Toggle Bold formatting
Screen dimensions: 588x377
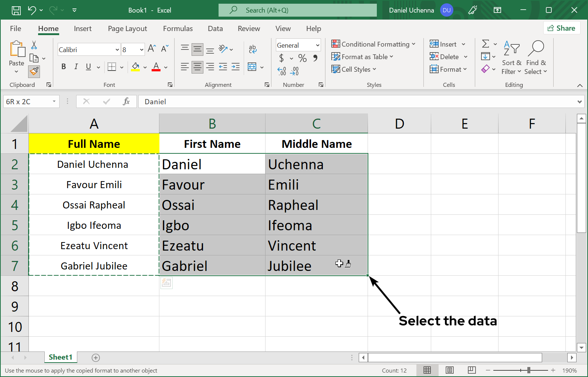pos(64,67)
